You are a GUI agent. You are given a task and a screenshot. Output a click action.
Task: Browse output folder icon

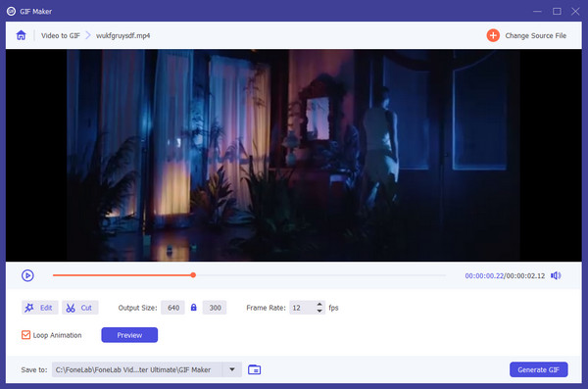tap(254, 369)
